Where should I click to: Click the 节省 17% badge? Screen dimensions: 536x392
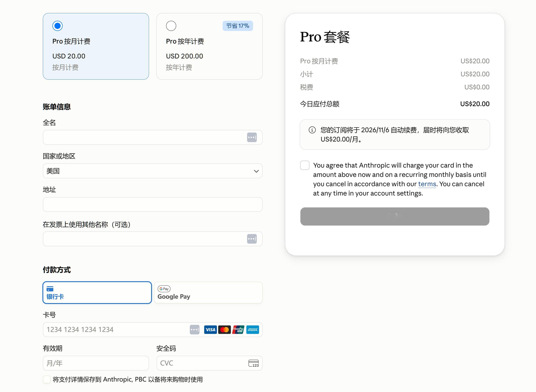(x=238, y=26)
